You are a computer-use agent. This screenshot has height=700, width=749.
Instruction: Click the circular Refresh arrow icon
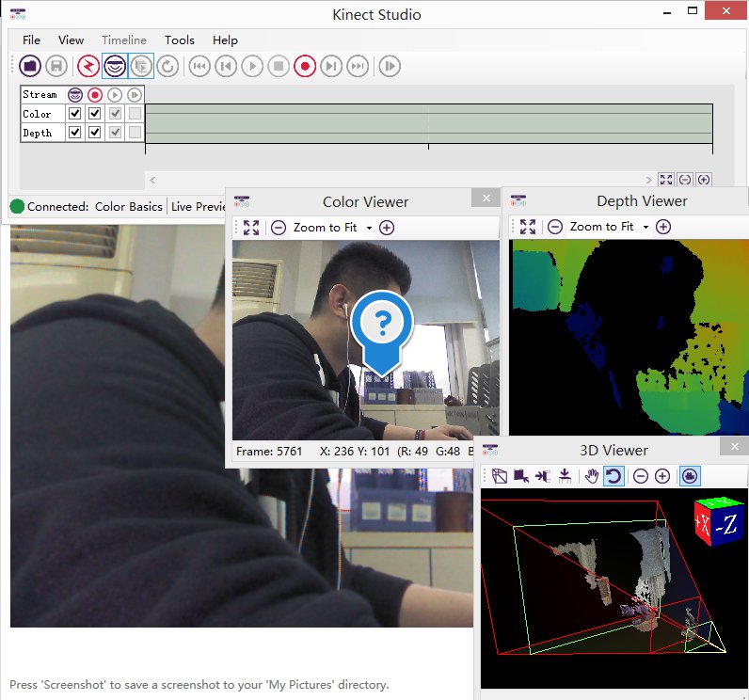pos(167,66)
